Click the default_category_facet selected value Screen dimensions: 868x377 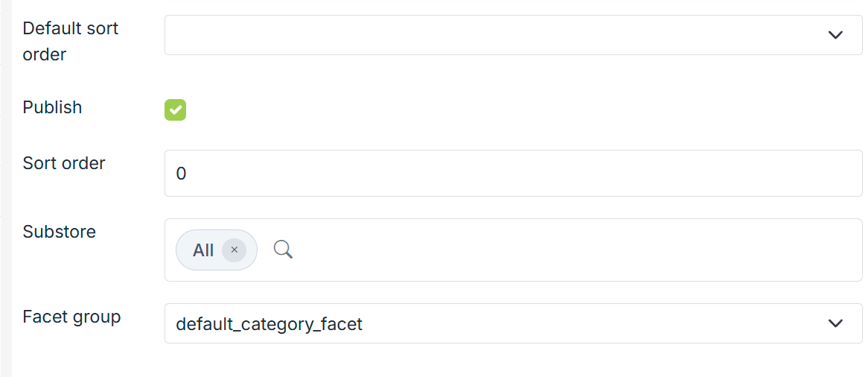269,324
